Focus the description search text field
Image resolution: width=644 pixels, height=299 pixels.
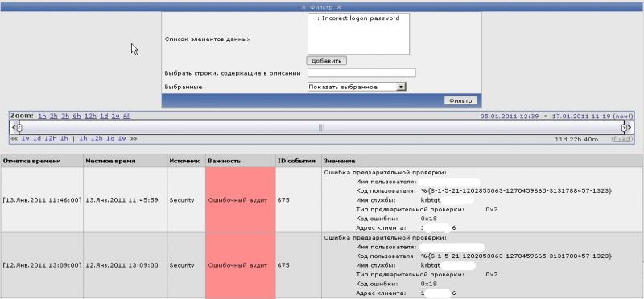click(x=361, y=72)
